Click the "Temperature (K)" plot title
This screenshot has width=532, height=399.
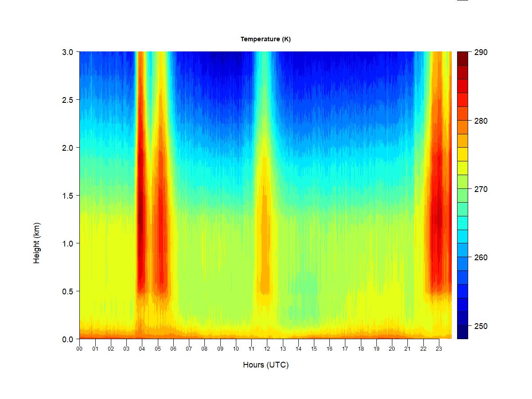coord(266,39)
